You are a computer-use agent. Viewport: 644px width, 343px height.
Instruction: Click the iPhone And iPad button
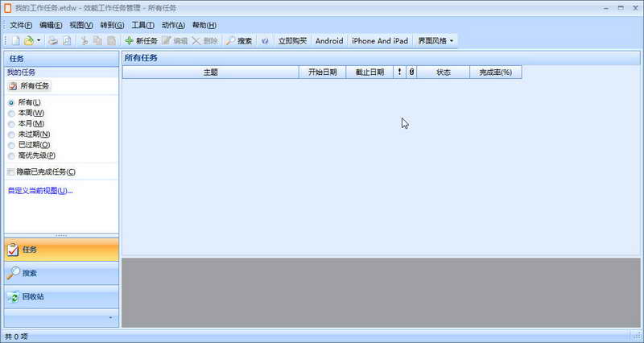coord(380,41)
